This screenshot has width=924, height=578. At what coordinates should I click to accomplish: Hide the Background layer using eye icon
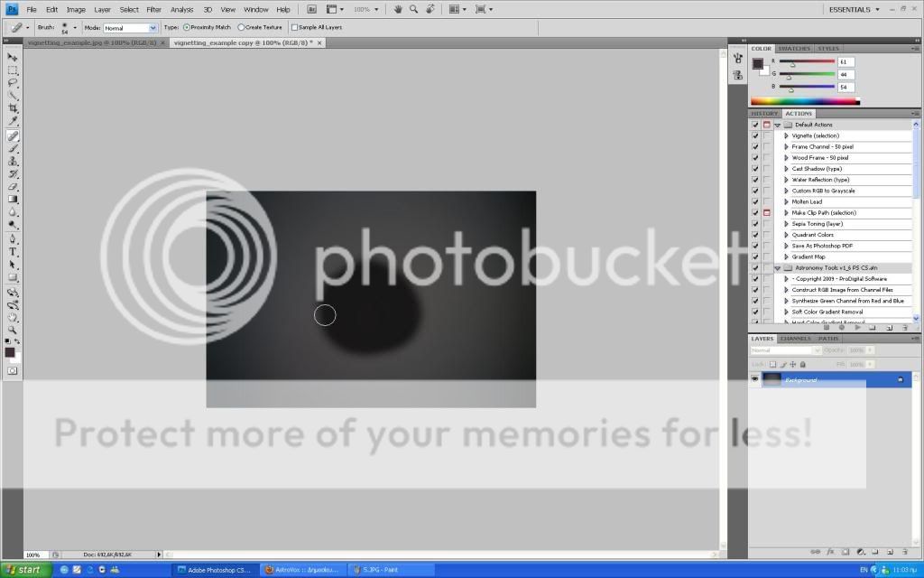755,380
